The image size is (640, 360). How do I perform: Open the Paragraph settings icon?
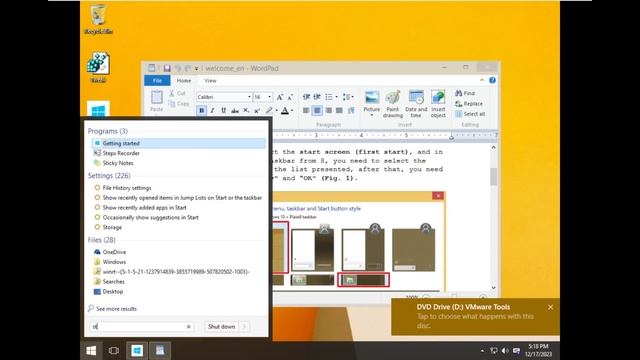351,110
